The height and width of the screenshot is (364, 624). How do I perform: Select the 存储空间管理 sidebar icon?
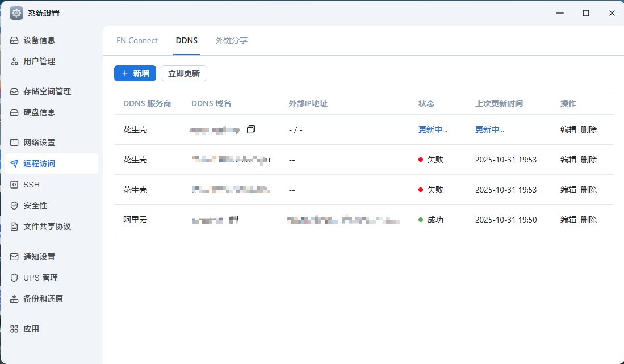tap(15, 91)
